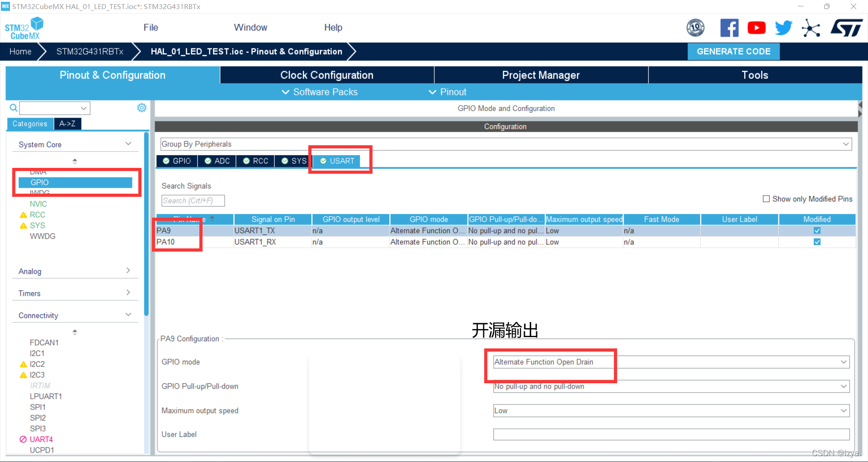Viewport: 868px width, 462px height.
Task: Click the green check on SYS tab
Action: click(285, 161)
